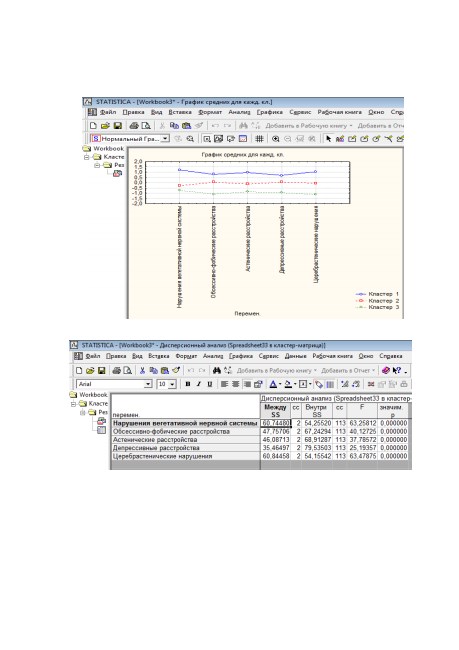Click the grid lines icon in the graph toolbar

pyautogui.click(x=259, y=139)
